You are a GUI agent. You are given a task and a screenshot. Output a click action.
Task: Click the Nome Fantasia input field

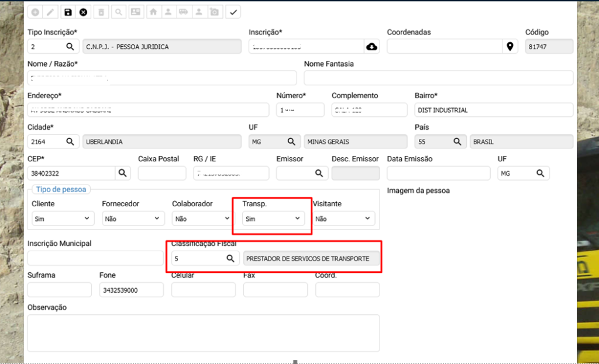[x=438, y=78]
